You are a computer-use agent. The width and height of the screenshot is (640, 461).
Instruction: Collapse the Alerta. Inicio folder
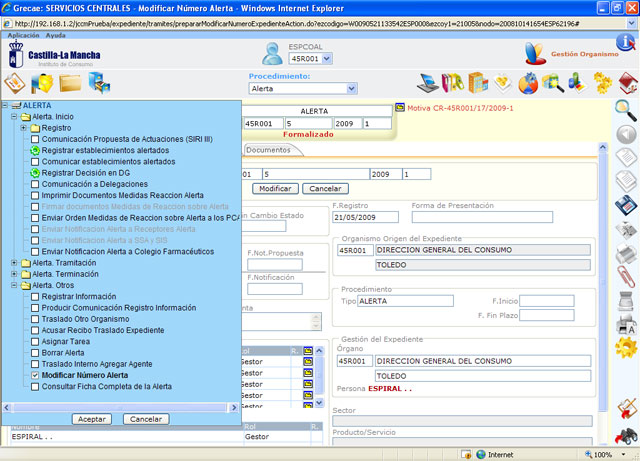pyautogui.click(x=14, y=117)
